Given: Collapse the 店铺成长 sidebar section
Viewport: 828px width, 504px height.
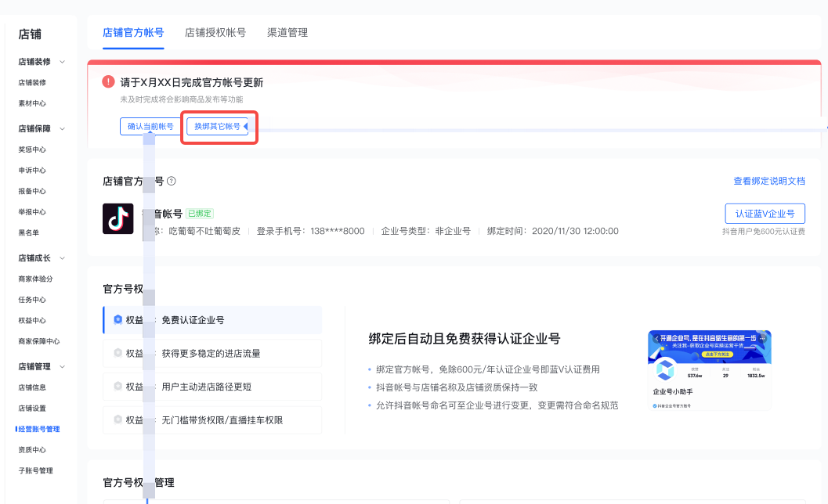Looking at the screenshot, I should (63, 258).
